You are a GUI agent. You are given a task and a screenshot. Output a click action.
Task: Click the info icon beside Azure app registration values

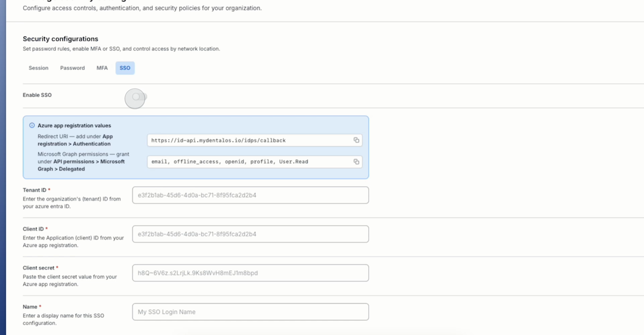coord(32,125)
